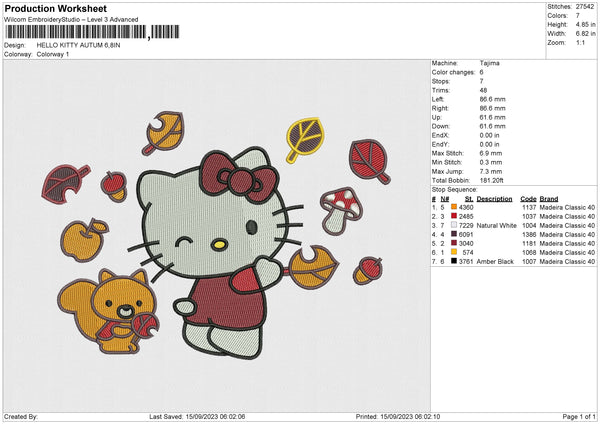Click the Colors value 7 in header
This screenshot has width=600, height=424.
tap(578, 16)
